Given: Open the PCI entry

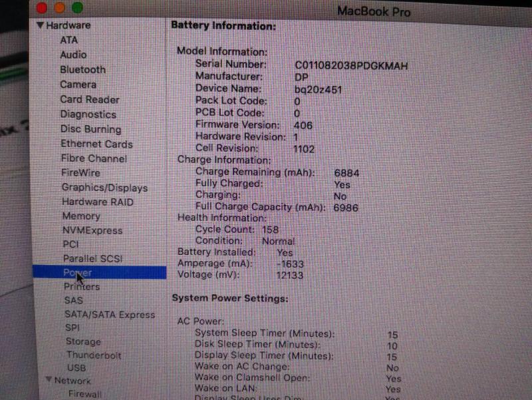Looking at the screenshot, I should pyautogui.click(x=71, y=244).
